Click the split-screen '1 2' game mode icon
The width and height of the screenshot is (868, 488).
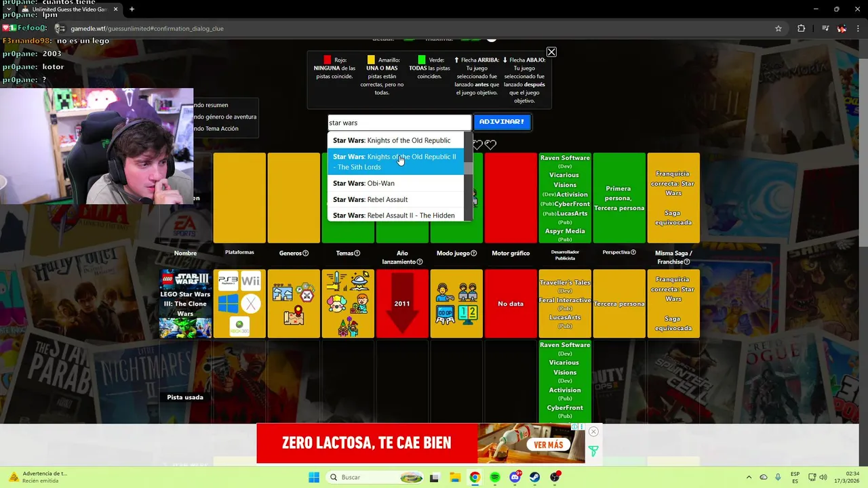click(468, 314)
